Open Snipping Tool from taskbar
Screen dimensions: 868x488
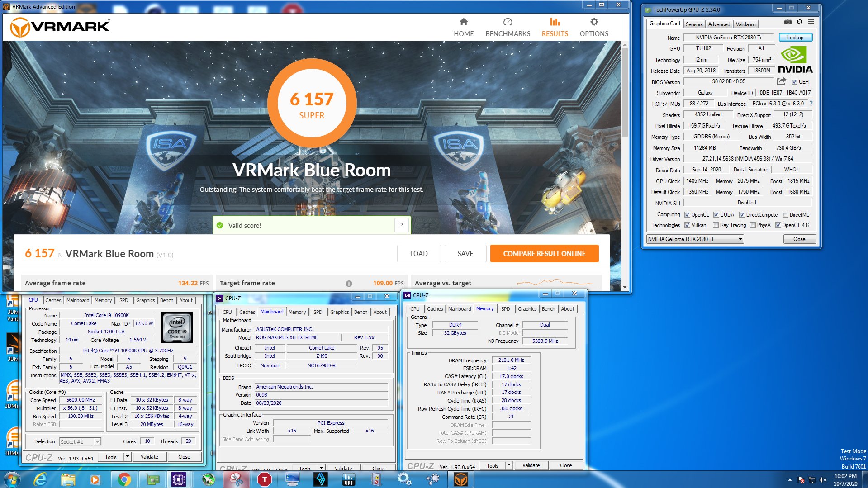pyautogui.click(x=236, y=479)
